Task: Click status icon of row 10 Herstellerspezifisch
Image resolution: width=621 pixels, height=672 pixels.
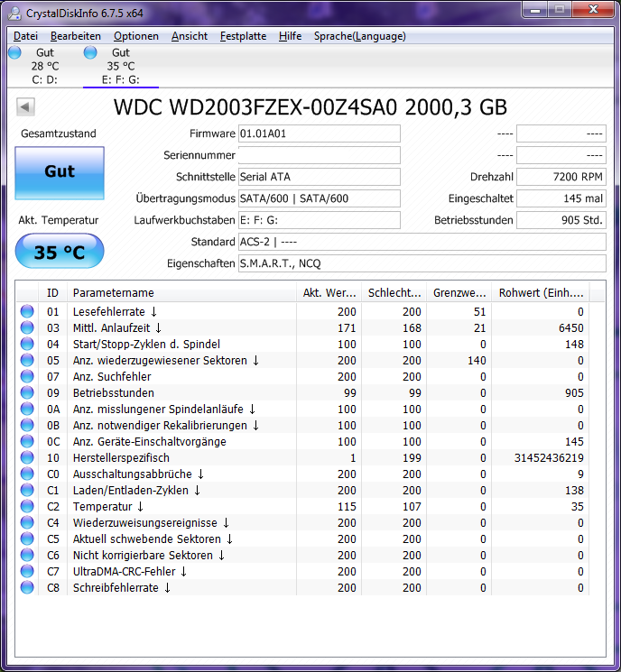Action: point(27,457)
